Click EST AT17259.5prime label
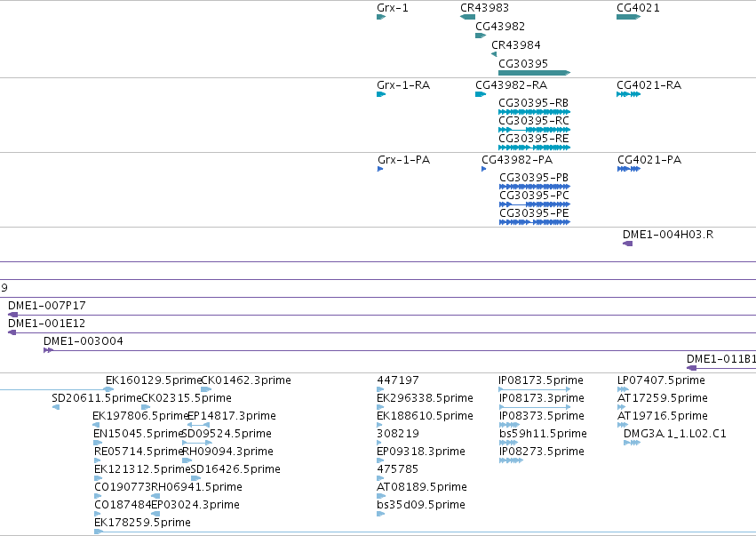Viewport: 756px width, 536px height. coord(663,398)
